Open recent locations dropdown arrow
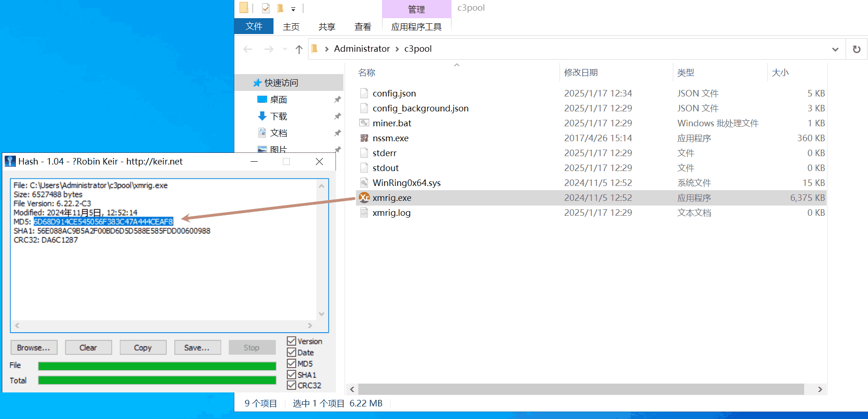 (285, 49)
